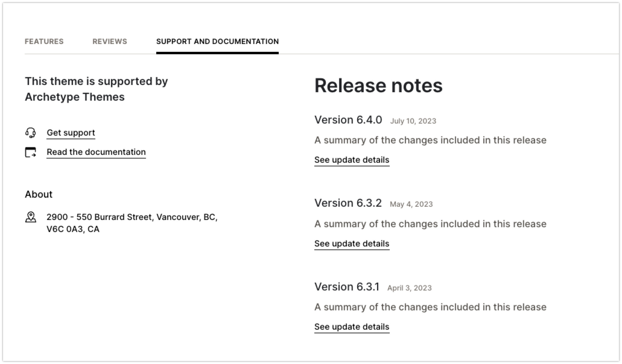Click the July 10, 2023 release date
Screen dimensions: 622x364
pos(413,121)
